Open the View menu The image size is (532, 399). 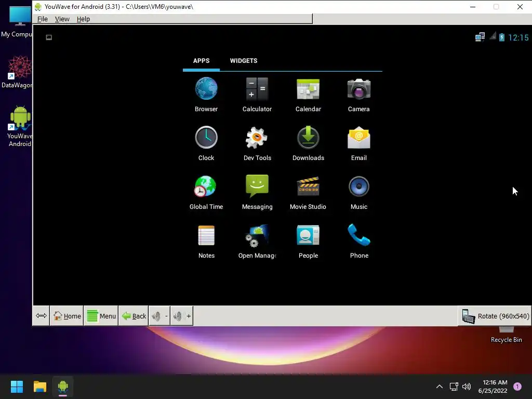click(62, 19)
